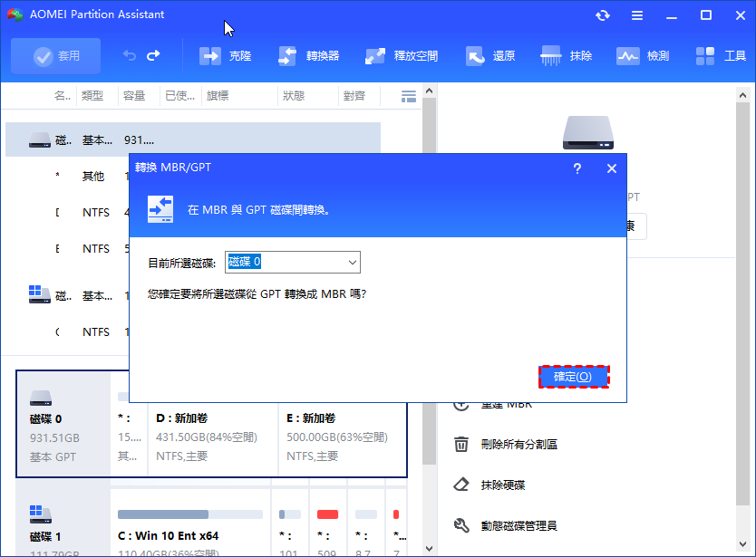
Task: Open the 檢測 test tool
Action: tap(643, 56)
